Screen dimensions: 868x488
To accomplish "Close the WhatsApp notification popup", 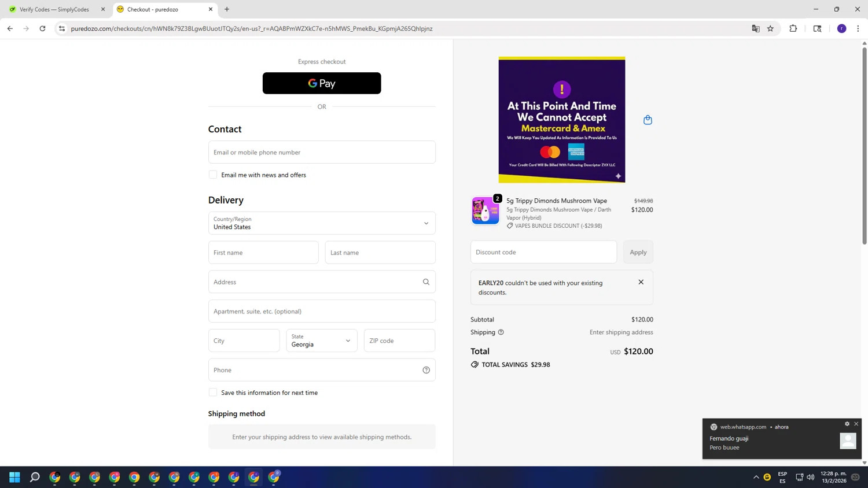I will coord(856,424).
